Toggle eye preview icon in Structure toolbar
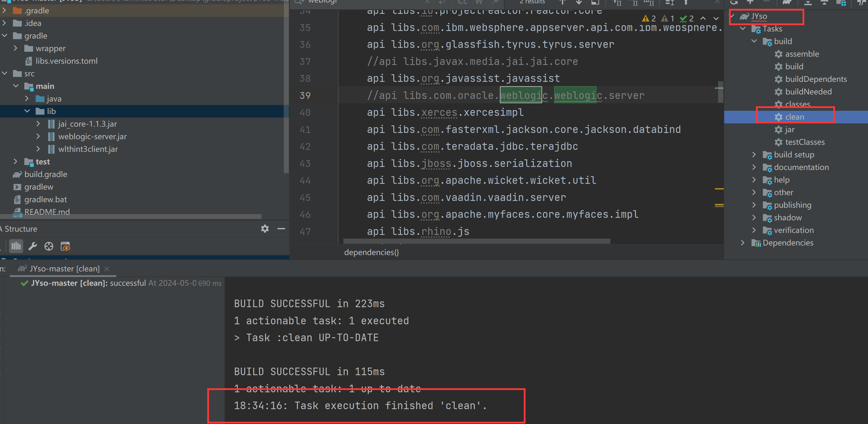 click(65, 246)
